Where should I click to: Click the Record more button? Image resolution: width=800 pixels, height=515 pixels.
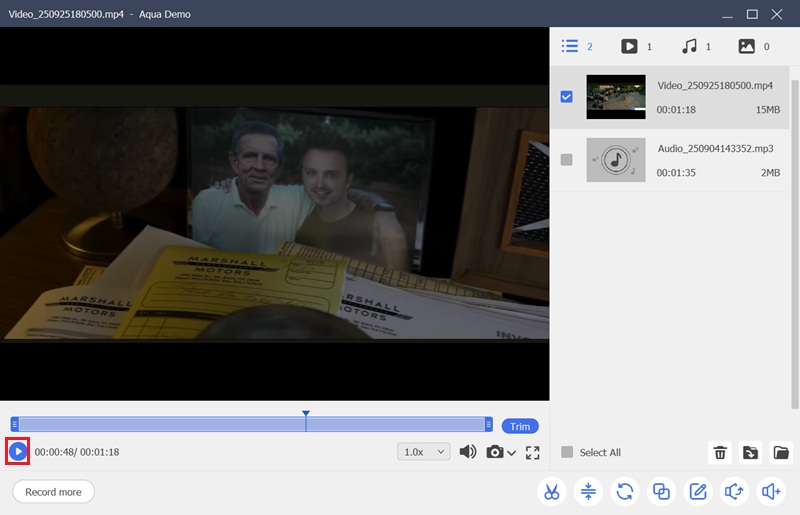point(53,492)
